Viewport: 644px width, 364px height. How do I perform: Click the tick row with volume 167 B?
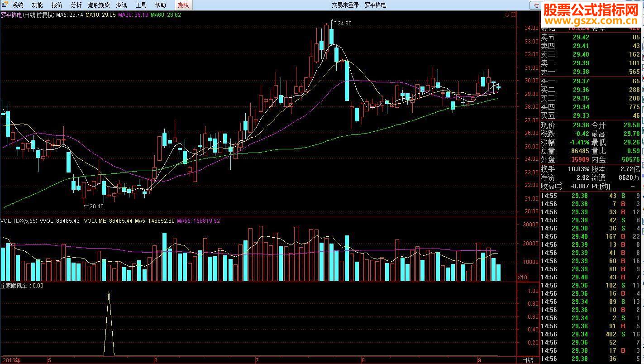[x=591, y=236]
